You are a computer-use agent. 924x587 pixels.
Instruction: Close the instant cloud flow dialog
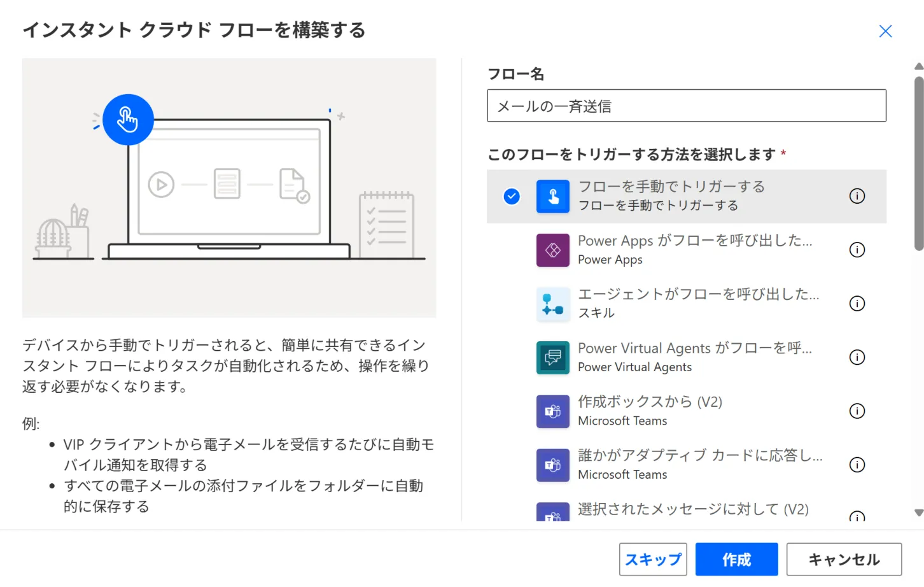point(885,31)
